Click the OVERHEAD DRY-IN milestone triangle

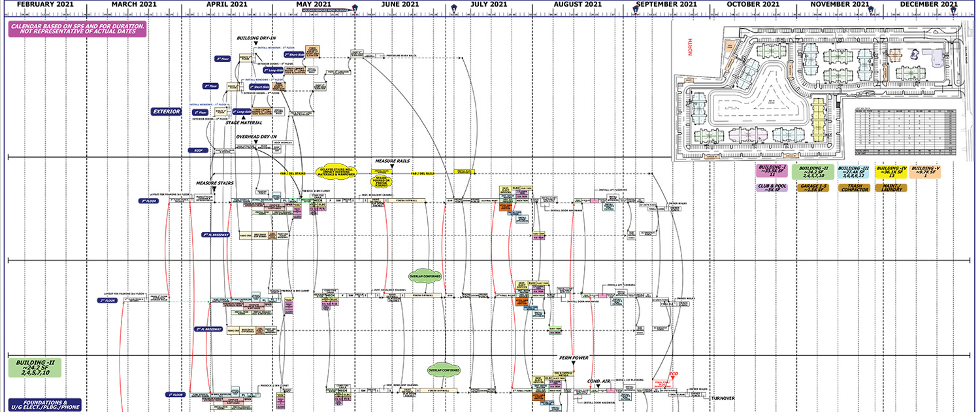pos(255,141)
